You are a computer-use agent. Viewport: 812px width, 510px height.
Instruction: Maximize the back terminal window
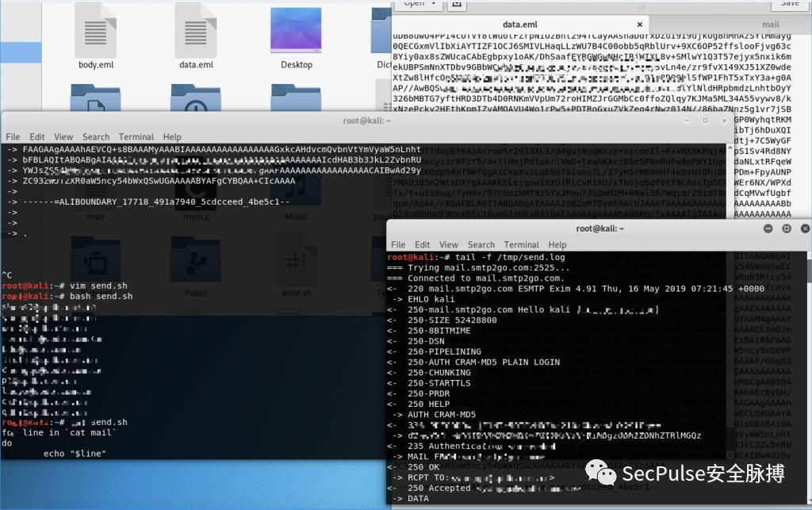pos(705,121)
